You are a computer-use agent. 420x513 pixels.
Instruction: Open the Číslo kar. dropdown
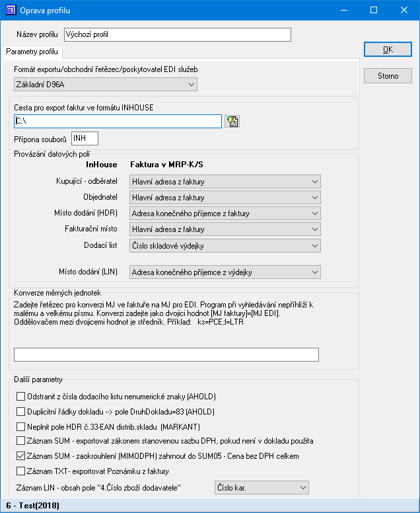[262, 488]
